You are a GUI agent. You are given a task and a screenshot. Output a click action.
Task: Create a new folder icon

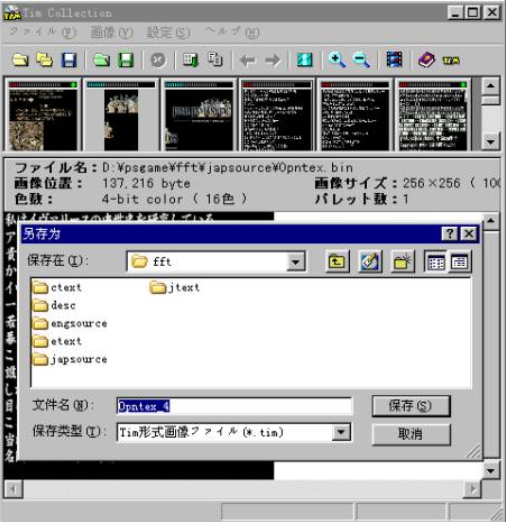coord(403,262)
